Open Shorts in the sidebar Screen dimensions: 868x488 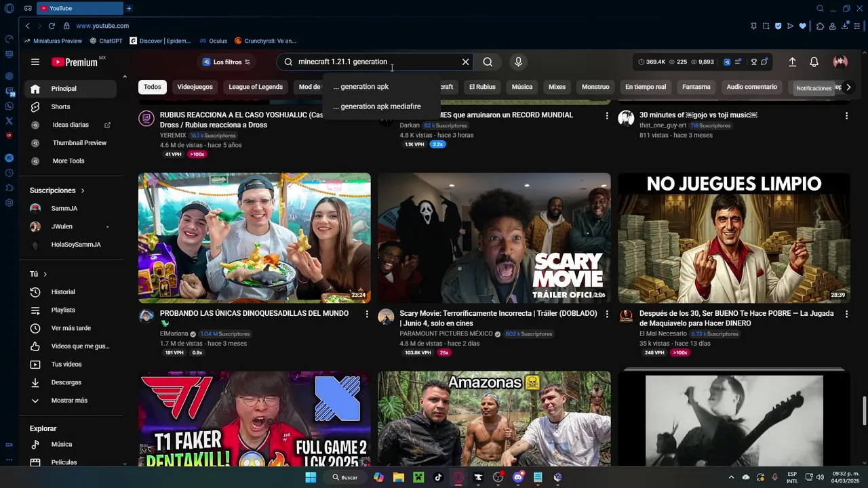71,106
